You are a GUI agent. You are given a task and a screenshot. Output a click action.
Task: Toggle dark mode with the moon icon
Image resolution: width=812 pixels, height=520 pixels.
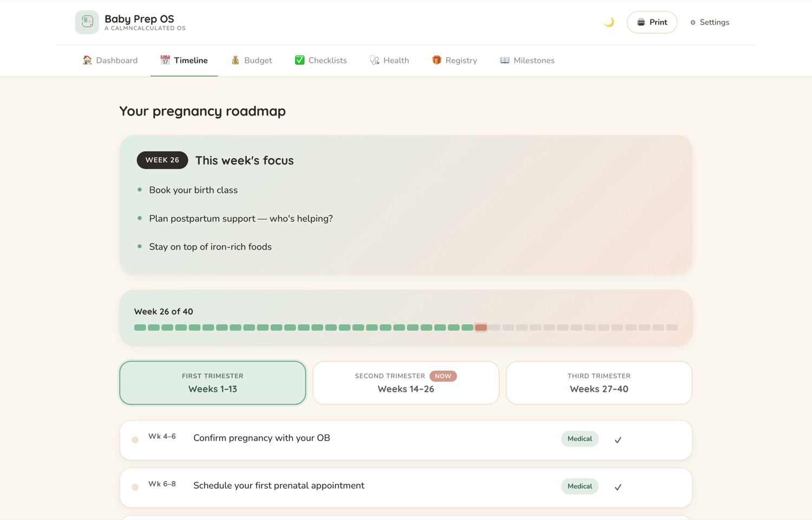point(609,22)
